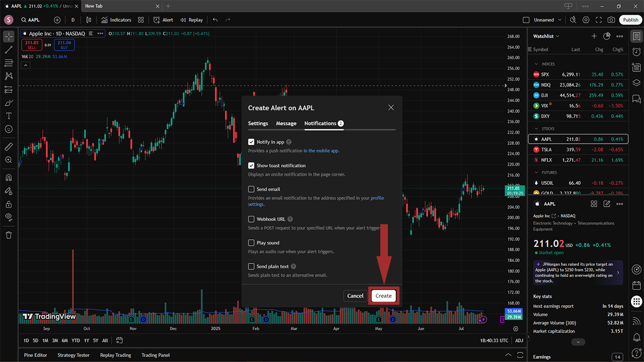Click the trash remove objects icon
Screen dimensions: 644x362
(9, 235)
